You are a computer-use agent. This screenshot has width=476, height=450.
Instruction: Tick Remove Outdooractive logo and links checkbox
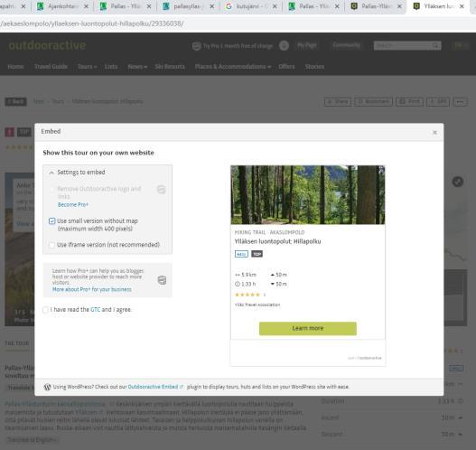point(52,189)
